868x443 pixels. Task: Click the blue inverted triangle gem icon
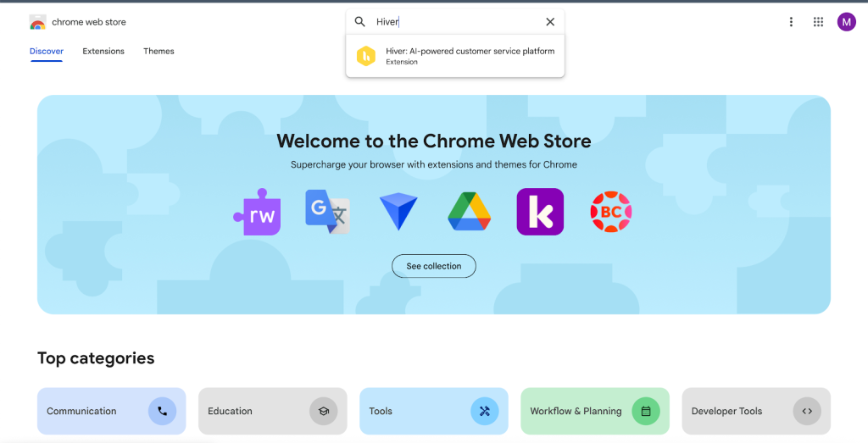[x=398, y=212]
